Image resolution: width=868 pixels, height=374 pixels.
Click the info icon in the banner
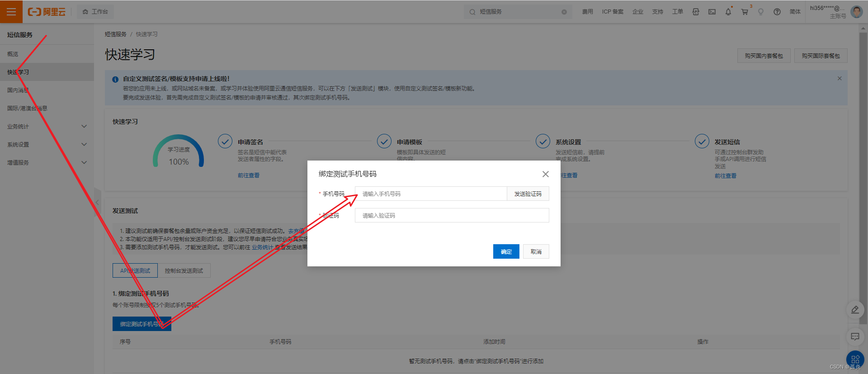[115, 79]
